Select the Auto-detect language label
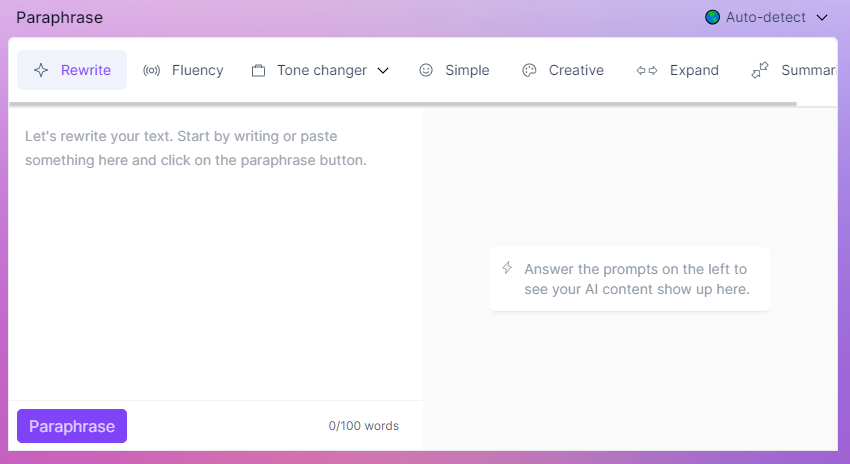 coord(766,17)
